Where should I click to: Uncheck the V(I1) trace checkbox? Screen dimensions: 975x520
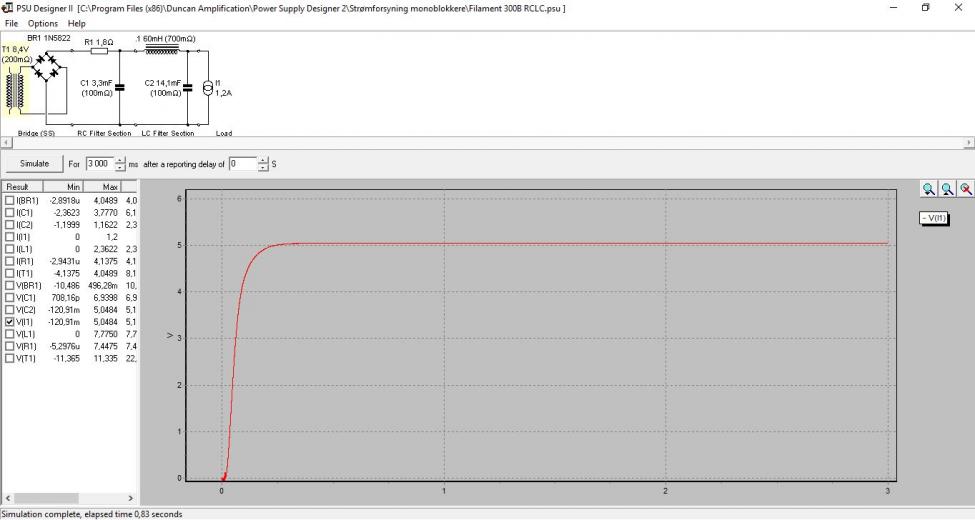9,322
